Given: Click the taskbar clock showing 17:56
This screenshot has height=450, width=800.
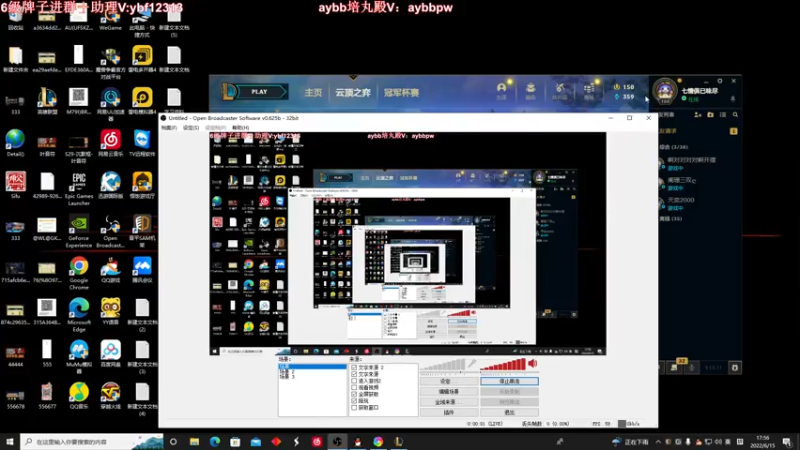Looking at the screenshot, I should pos(763,441).
